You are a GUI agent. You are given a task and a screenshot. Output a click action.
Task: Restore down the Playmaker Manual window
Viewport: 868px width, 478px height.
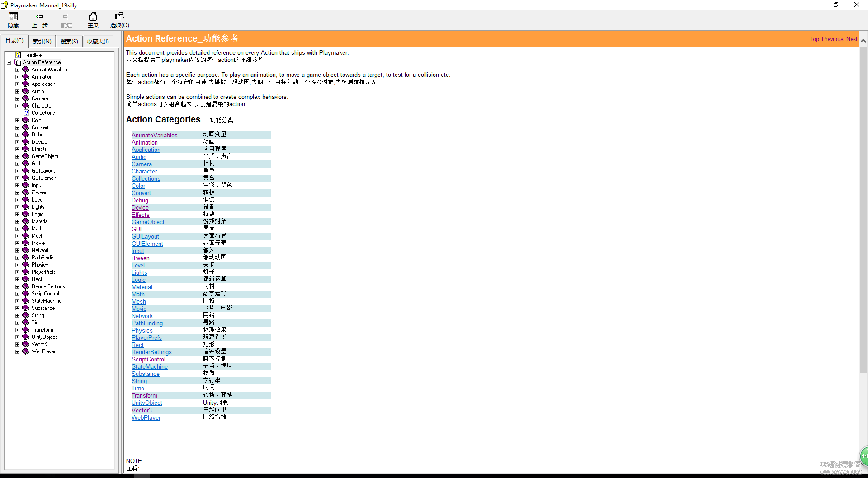(x=836, y=5)
